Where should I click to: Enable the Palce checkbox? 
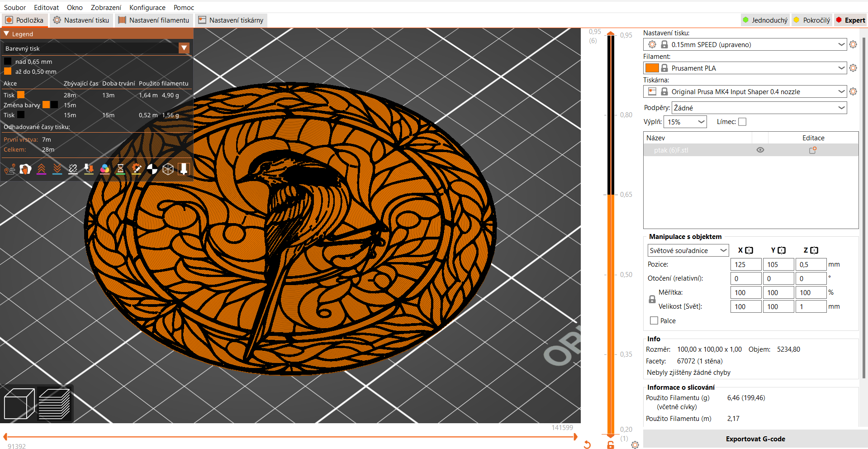point(654,320)
